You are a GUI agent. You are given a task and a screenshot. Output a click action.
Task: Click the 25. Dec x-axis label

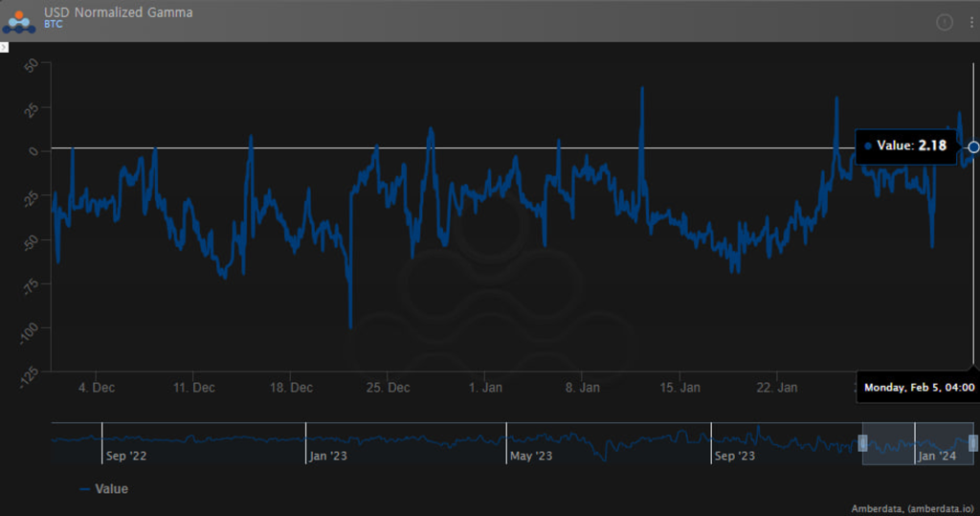click(389, 388)
